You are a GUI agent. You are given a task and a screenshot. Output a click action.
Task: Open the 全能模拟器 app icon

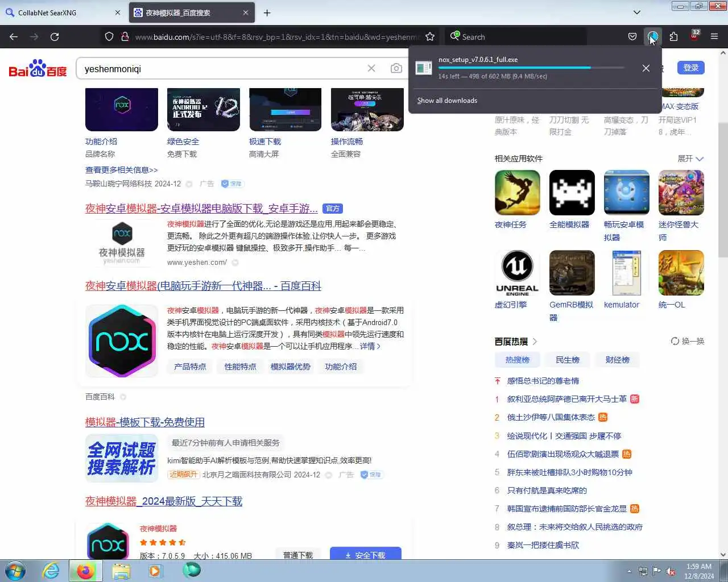tap(572, 193)
